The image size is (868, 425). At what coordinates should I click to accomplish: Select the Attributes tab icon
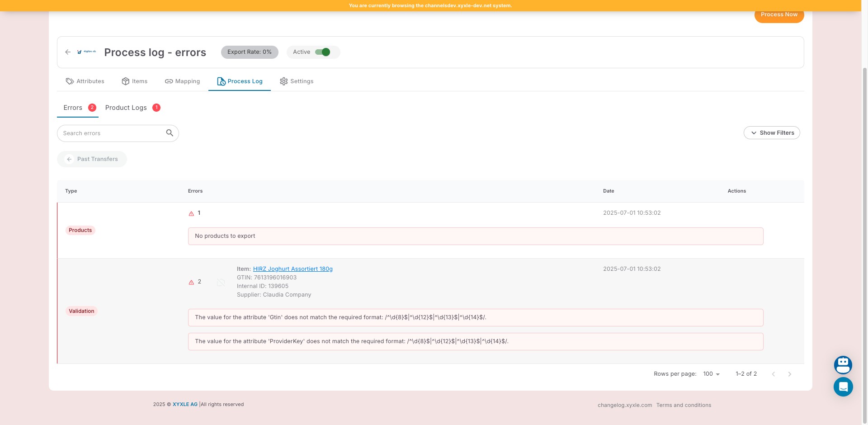click(70, 81)
